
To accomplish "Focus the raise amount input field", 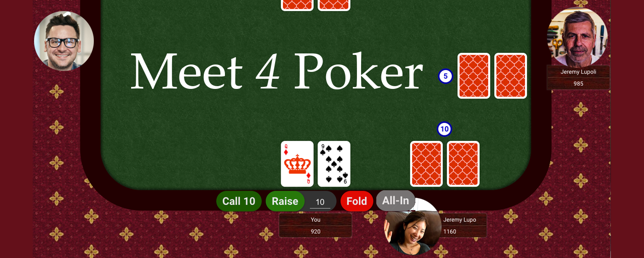I will pos(320,202).
